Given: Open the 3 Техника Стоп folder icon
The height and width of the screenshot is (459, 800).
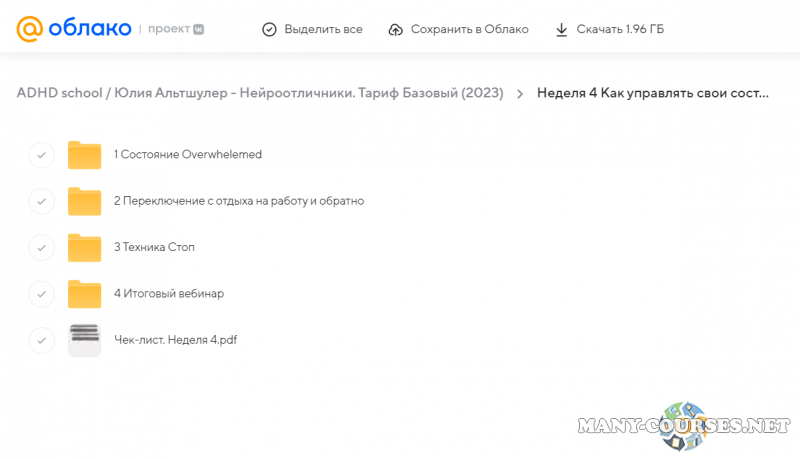Looking at the screenshot, I should [x=85, y=247].
